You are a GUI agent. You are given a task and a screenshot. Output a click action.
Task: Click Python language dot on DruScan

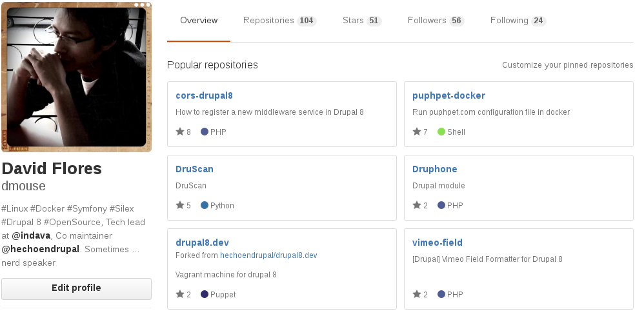tap(205, 205)
